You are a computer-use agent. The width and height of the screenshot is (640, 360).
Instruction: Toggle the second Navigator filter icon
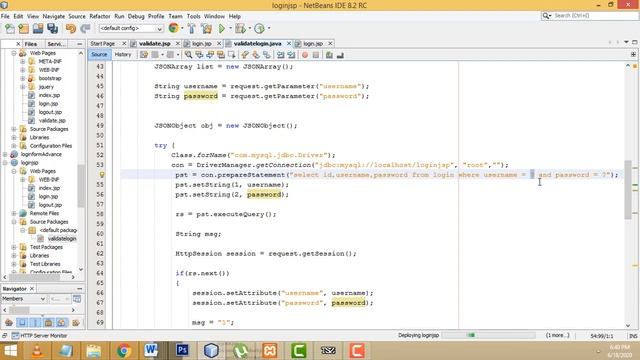click(22, 323)
